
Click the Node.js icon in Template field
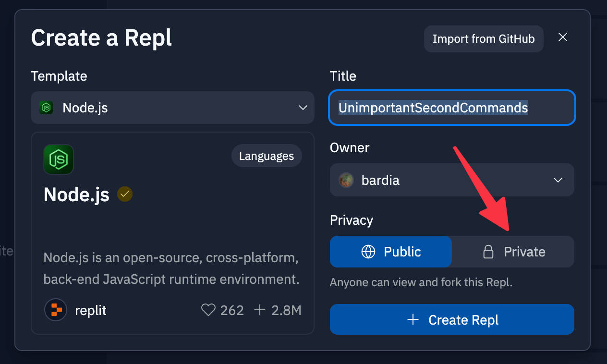46,108
